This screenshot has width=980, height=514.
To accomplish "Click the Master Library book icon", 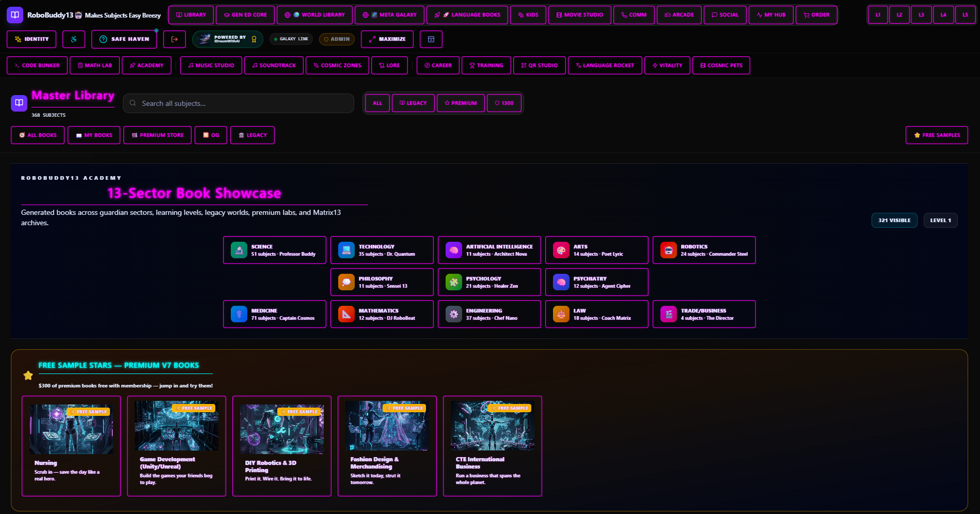I will pos(19,103).
